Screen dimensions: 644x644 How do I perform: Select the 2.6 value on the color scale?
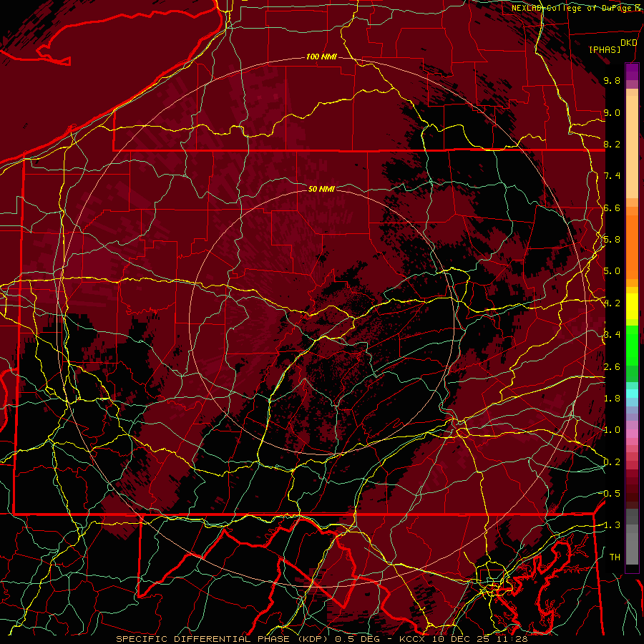[612, 367]
